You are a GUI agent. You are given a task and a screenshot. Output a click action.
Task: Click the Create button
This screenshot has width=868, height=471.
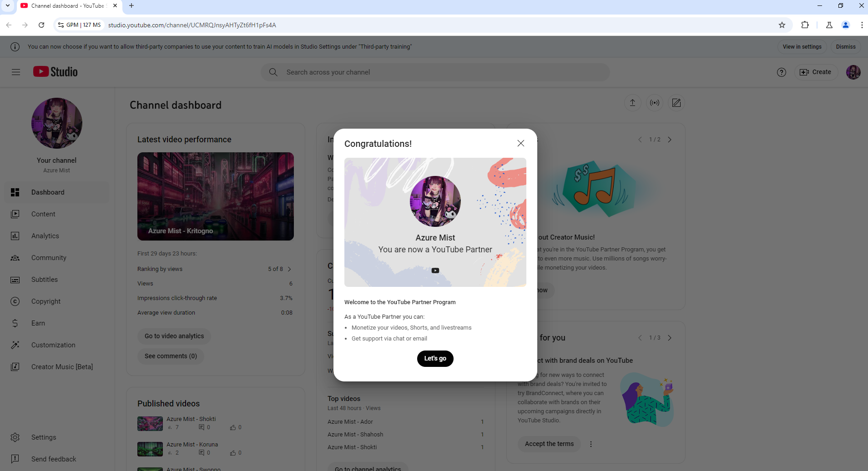point(816,72)
